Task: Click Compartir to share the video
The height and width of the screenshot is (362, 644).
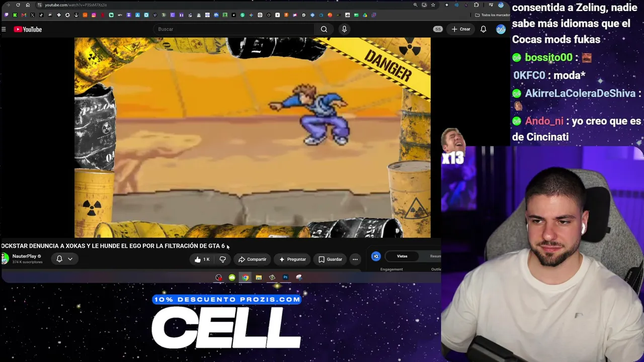Action: [x=252, y=259]
